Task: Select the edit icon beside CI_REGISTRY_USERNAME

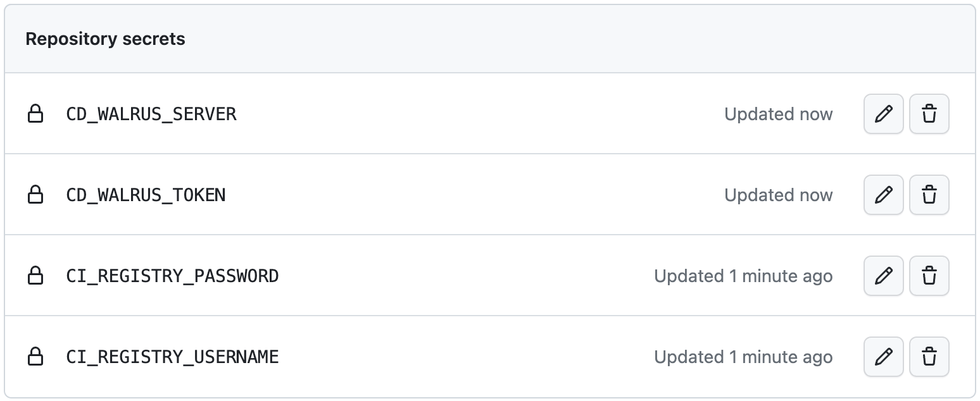Action: (x=883, y=357)
